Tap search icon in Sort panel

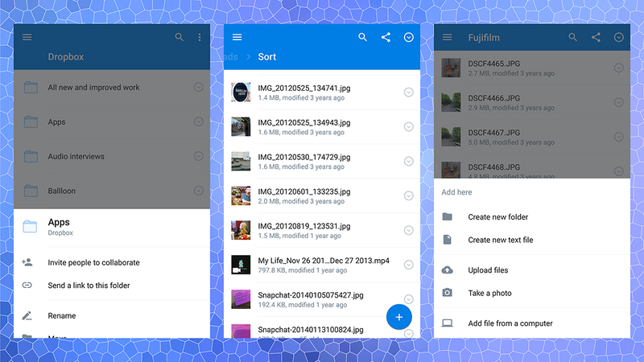coord(362,37)
